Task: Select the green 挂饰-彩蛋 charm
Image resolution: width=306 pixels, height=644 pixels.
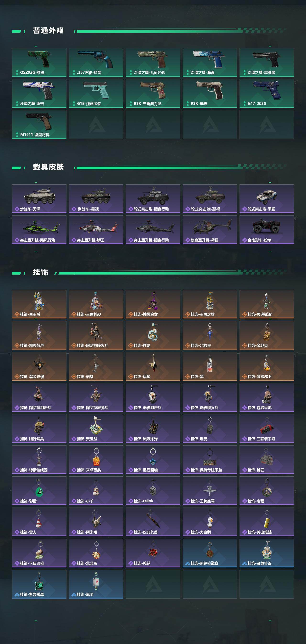Action: tap(39, 491)
